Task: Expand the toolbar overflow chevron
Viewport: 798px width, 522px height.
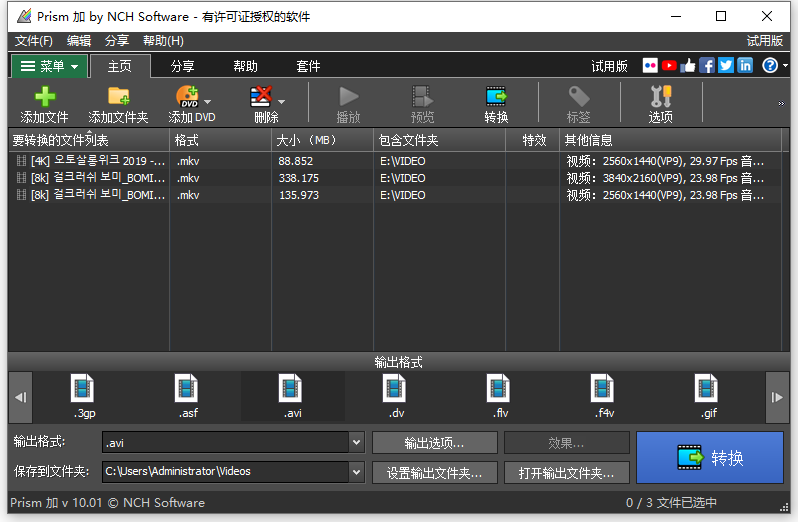Action: (781, 104)
